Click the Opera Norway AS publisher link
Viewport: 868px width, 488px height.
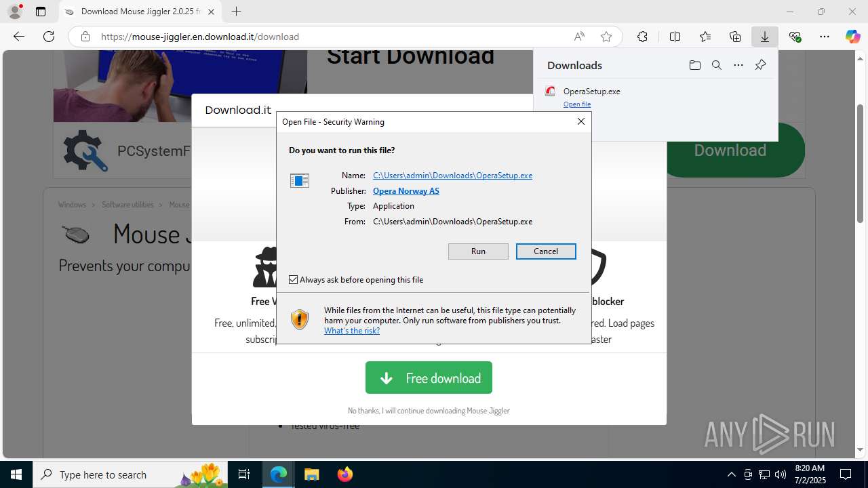click(x=406, y=191)
